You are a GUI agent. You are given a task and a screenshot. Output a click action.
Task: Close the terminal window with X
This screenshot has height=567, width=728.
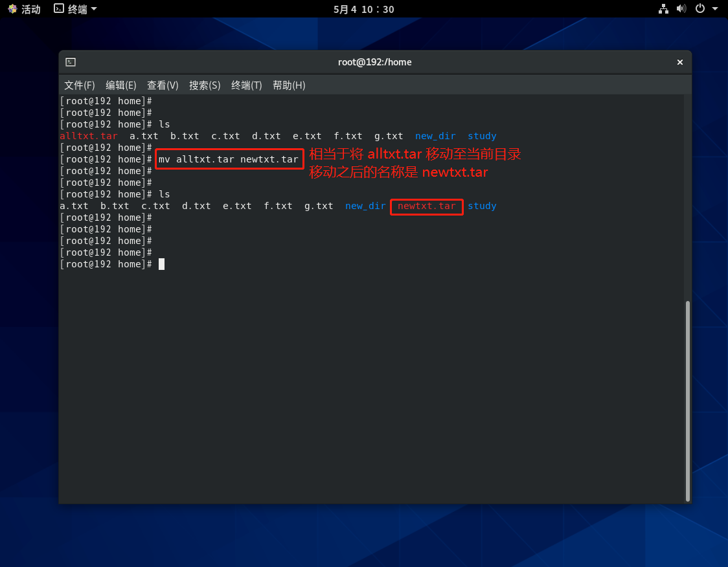(680, 62)
